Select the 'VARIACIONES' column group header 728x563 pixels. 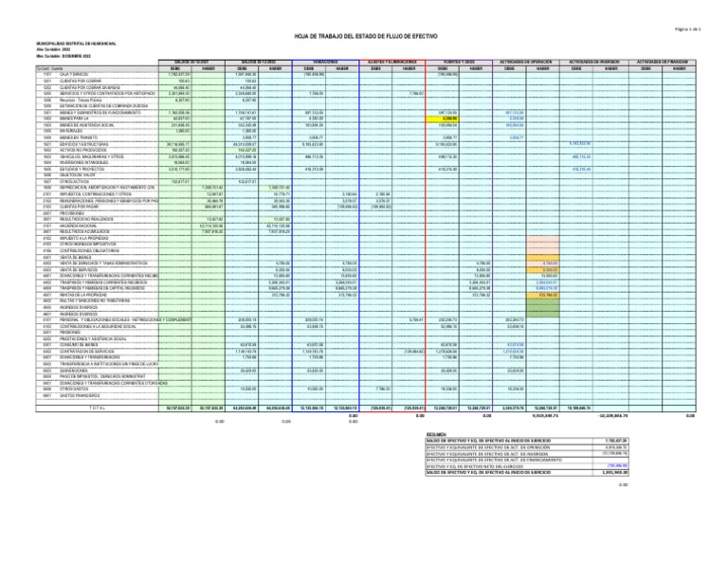click(325, 63)
